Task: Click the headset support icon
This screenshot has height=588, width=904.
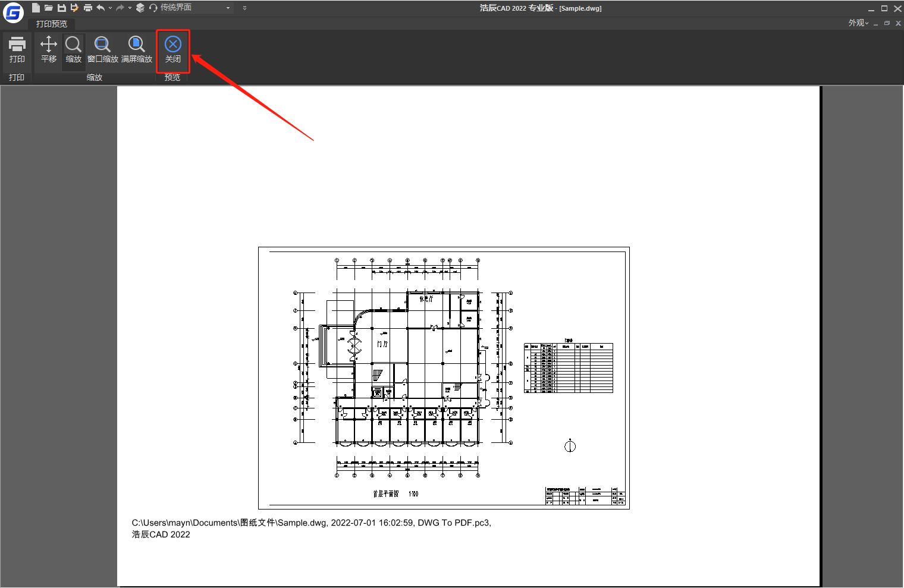Action: coord(153,8)
